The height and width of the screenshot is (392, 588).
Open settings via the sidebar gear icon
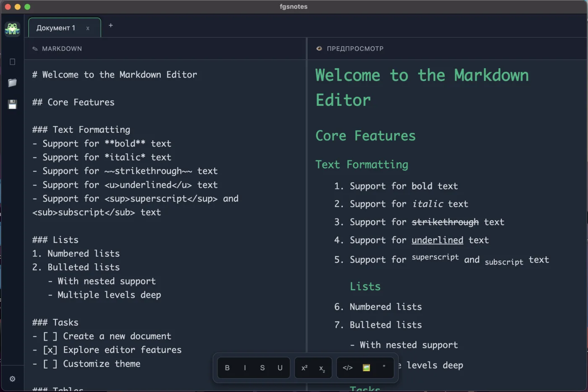(x=12, y=379)
